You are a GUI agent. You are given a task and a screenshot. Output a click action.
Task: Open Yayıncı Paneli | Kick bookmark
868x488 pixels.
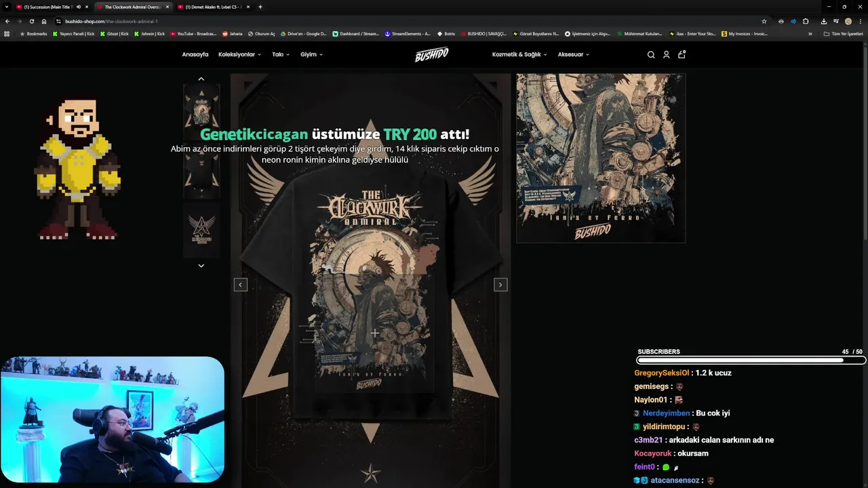pos(73,33)
